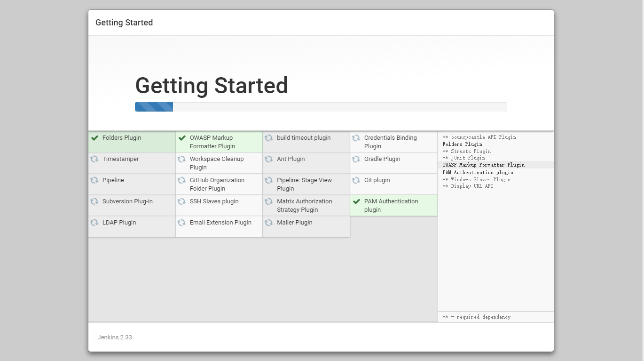
Task: Click the Folders Plugin entry in install log
Action: click(462, 144)
